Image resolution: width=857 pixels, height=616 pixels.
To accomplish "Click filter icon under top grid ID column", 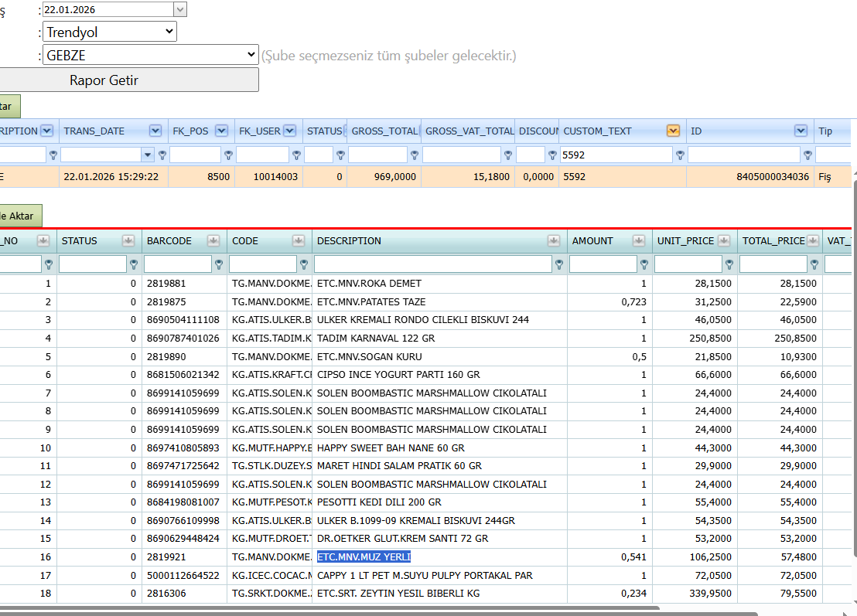I will (x=807, y=155).
